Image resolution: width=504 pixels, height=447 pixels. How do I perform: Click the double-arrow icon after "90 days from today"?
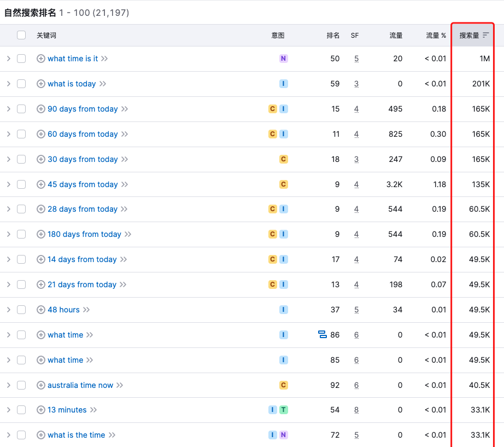[x=126, y=109]
